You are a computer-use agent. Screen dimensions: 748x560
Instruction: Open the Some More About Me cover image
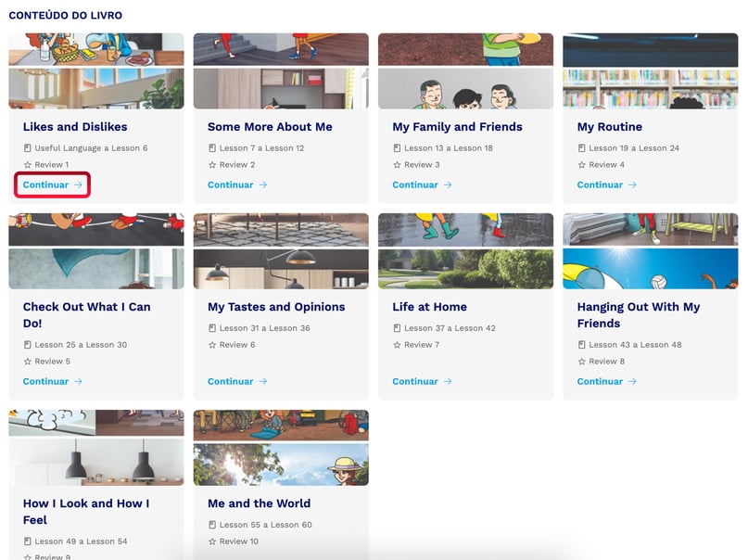pos(281,71)
